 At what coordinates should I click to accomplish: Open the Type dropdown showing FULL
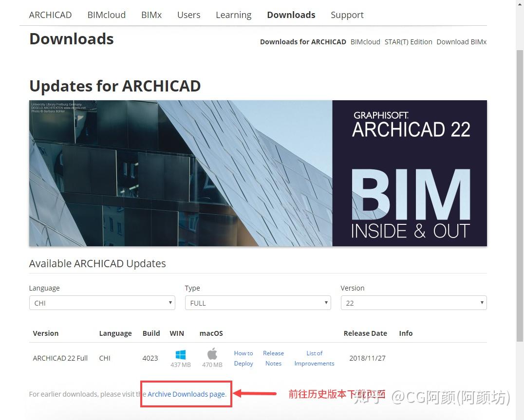(x=258, y=303)
